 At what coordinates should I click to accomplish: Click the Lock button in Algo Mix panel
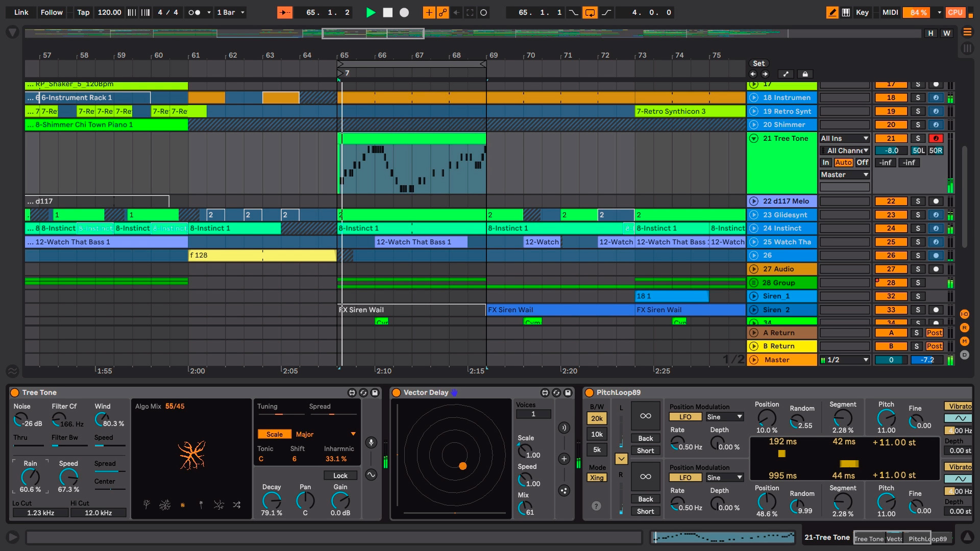pyautogui.click(x=340, y=475)
